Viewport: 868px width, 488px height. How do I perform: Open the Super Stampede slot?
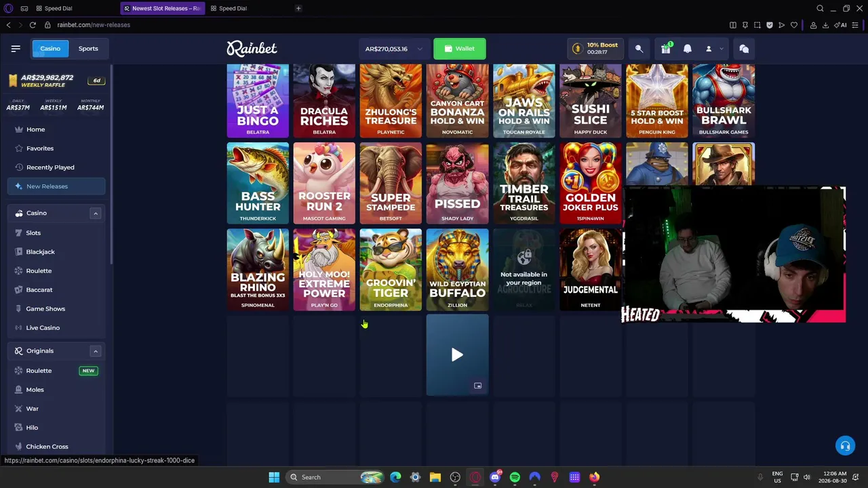click(391, 183)
